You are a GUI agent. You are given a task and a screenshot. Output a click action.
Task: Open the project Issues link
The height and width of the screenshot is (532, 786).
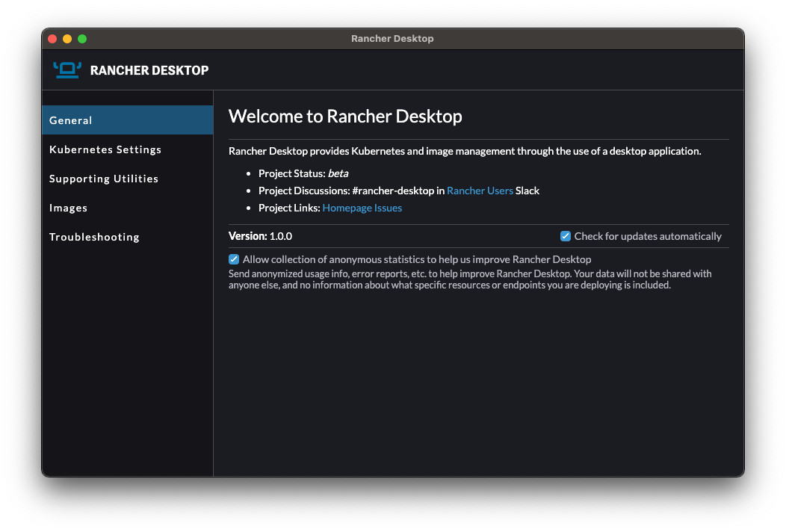point(388,208)
